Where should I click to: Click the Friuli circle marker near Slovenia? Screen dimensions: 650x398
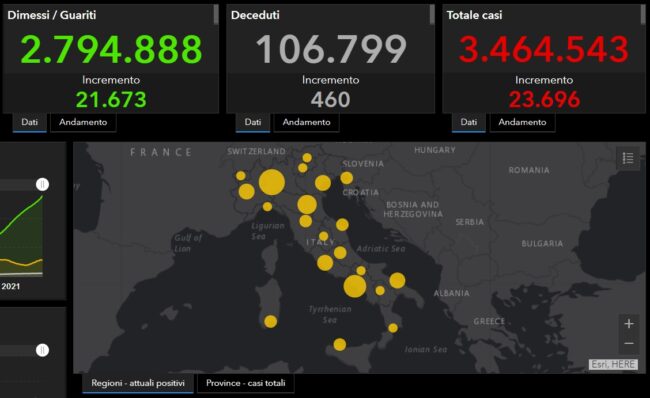pyautogui.click(x=347, y=178)
